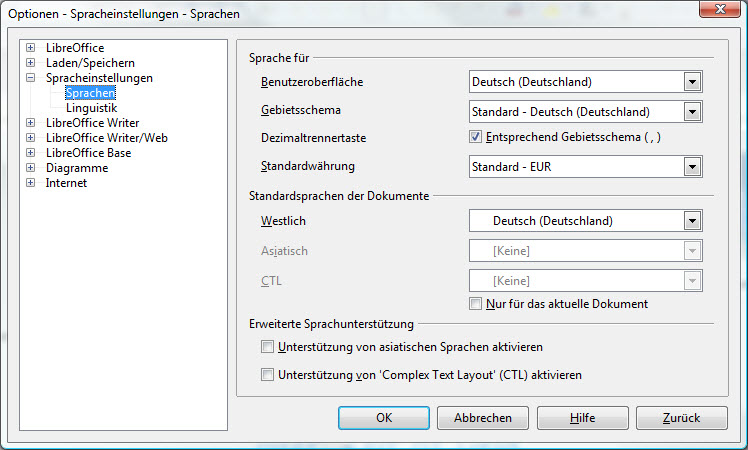
Task: Click the Dezimaltrennertaste label
Action: (313, 138)
